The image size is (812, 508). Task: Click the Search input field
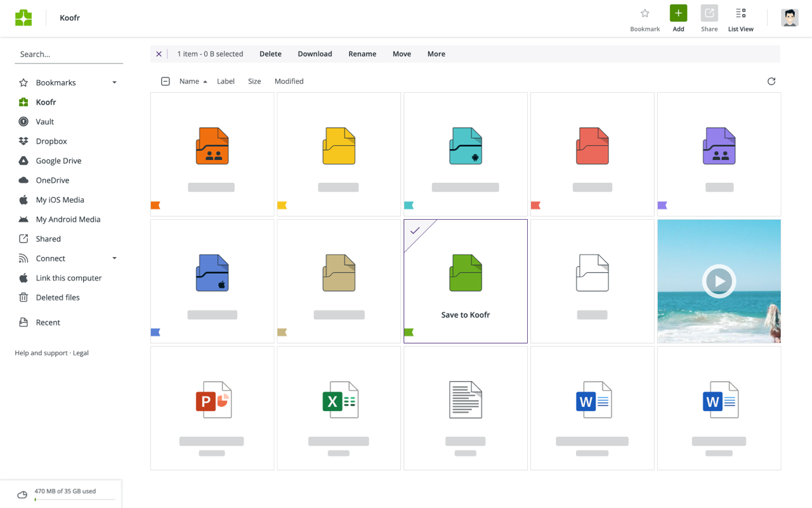pos(69,55)
